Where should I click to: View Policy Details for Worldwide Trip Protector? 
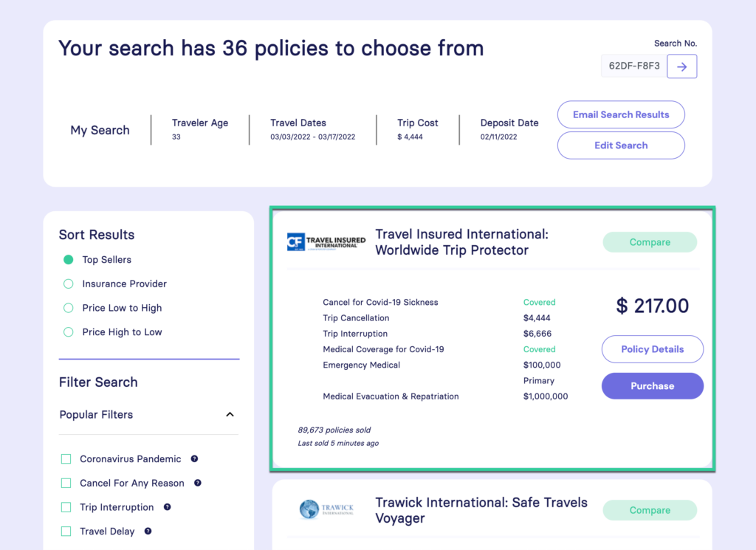pyautogui.click(x=652, y=348)
